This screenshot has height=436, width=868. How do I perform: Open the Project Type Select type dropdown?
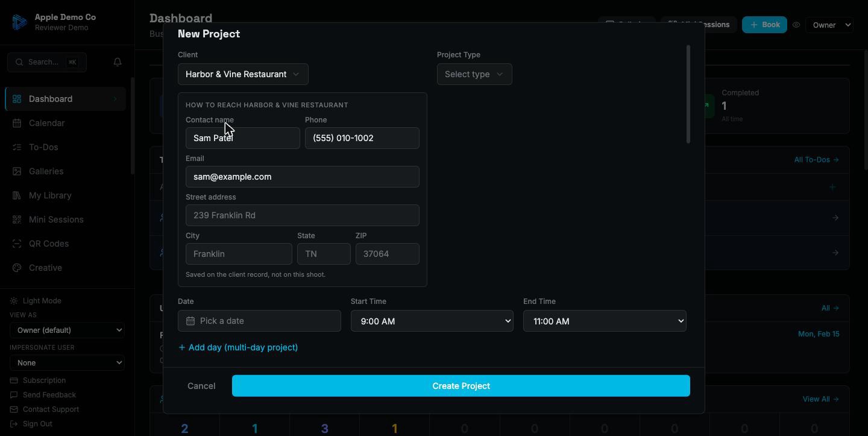(x=474, y=74)
